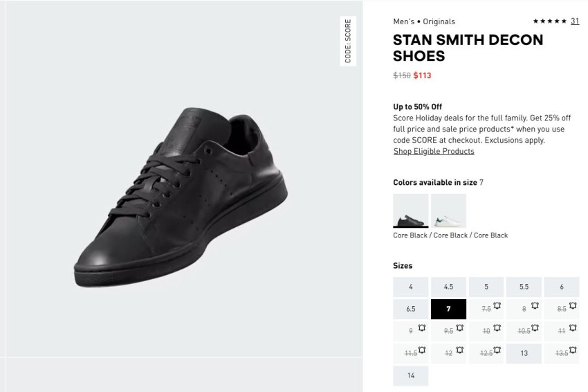Viewport: 588px width, 392px height.
Task: Click the bell icon on size 9
Action: 421,328
